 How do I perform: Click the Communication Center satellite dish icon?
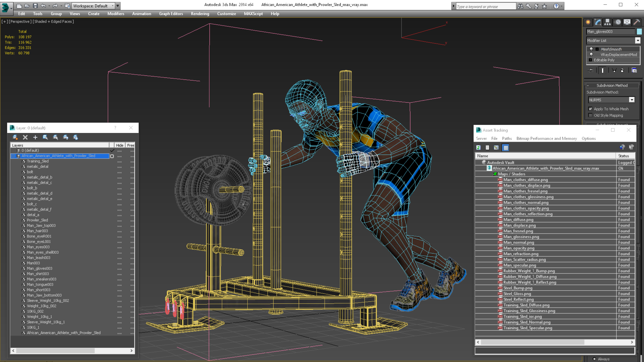(536, 6)
